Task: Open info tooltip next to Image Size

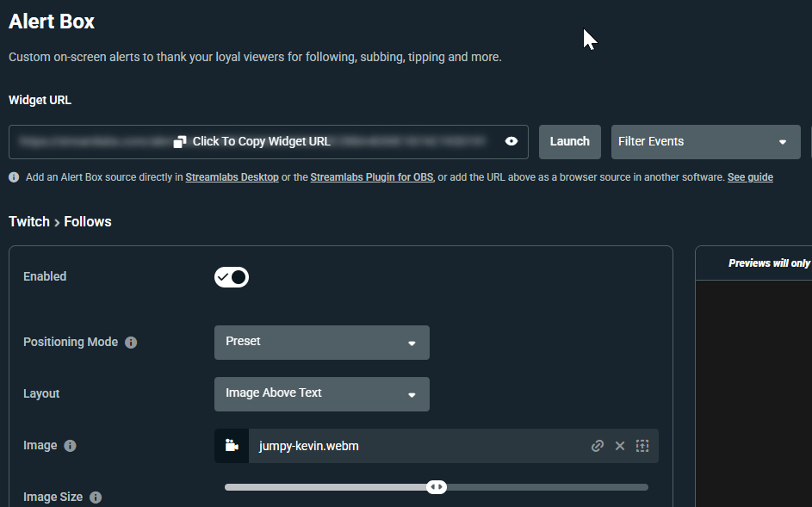Action: point(96,498)
